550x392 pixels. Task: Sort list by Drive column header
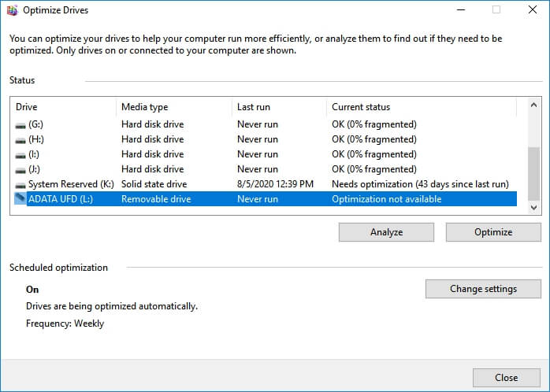[65, 107]
